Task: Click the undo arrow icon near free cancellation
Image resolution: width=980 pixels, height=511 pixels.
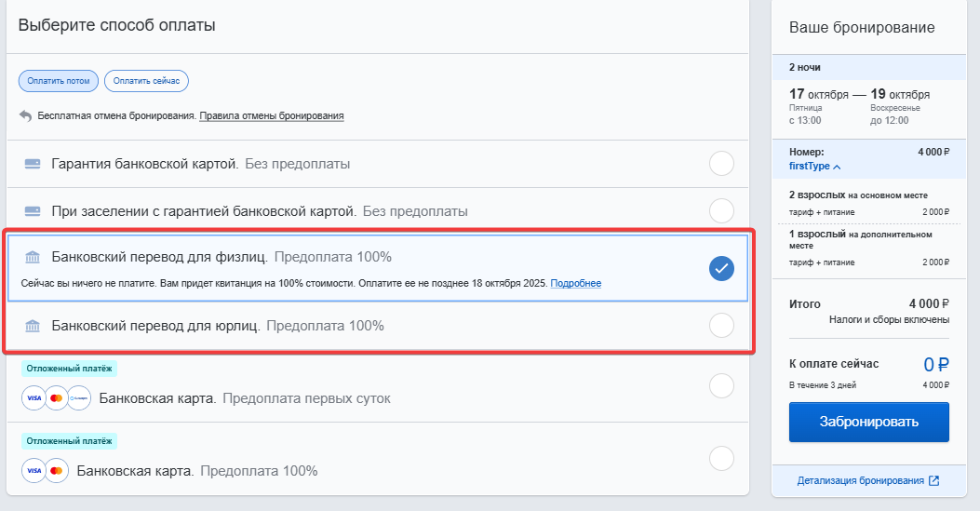Action: click(x=26, y=116)
